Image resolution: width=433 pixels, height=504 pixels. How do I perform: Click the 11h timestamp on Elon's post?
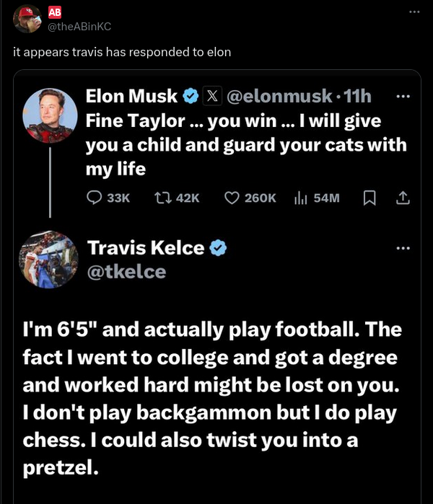358,96
